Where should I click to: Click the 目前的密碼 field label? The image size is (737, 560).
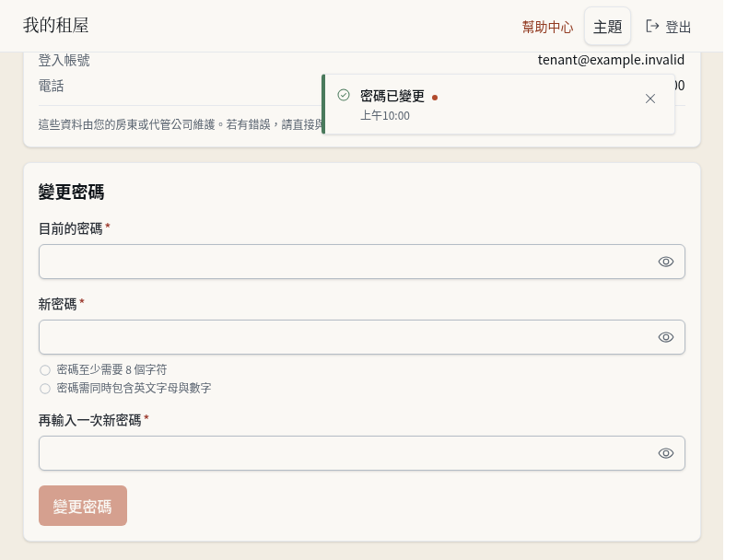click(x=71, y=228)
